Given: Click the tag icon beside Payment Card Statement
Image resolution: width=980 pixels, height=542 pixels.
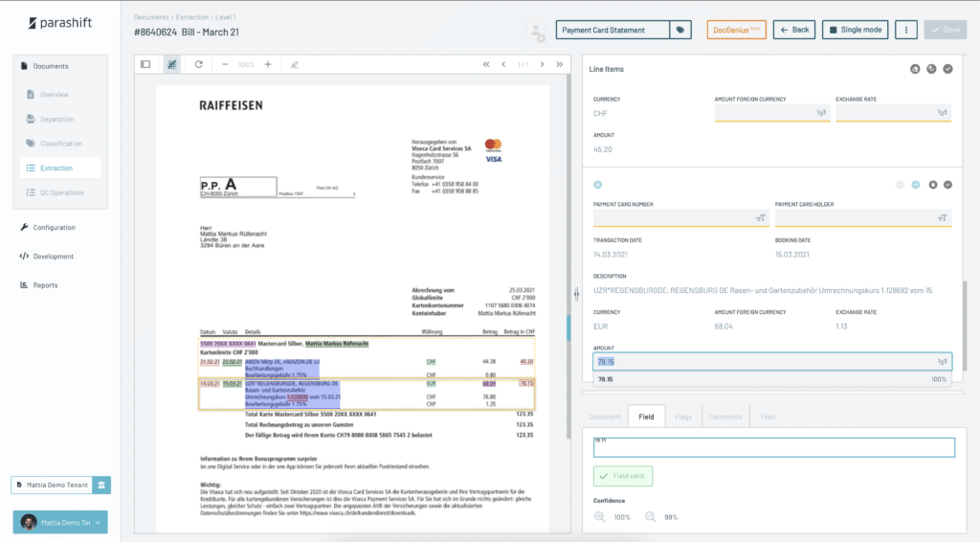Looking at the screenshot, I should (680, 30).
